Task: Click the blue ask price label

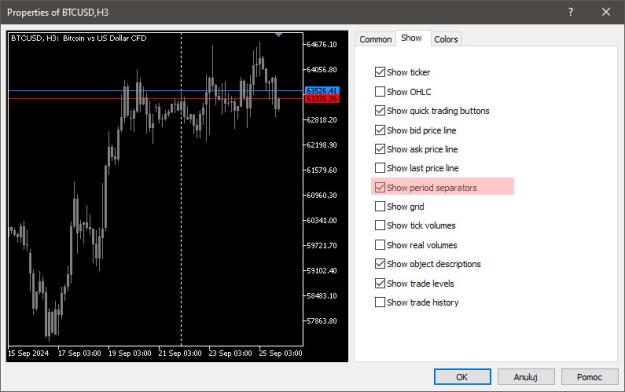Action: point(322,91)
